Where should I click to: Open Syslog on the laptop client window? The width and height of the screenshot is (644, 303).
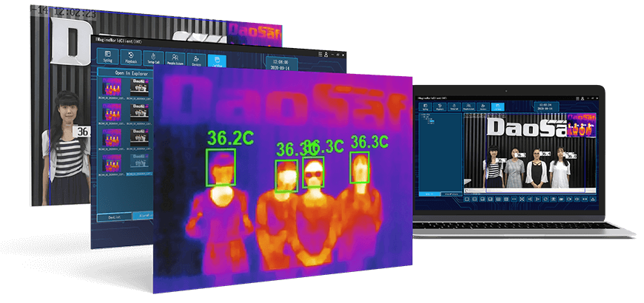[x=426, y=107]
